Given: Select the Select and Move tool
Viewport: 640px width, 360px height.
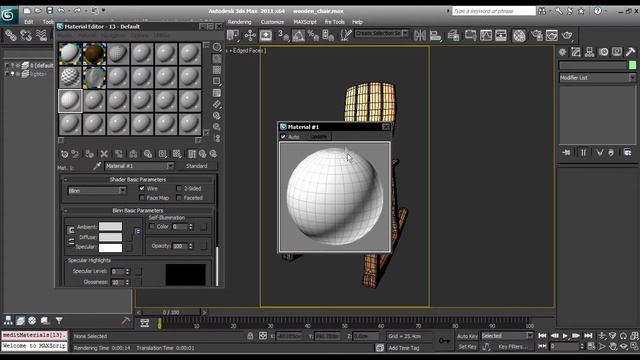Looking at the screenshot, I should click(250, 36).
